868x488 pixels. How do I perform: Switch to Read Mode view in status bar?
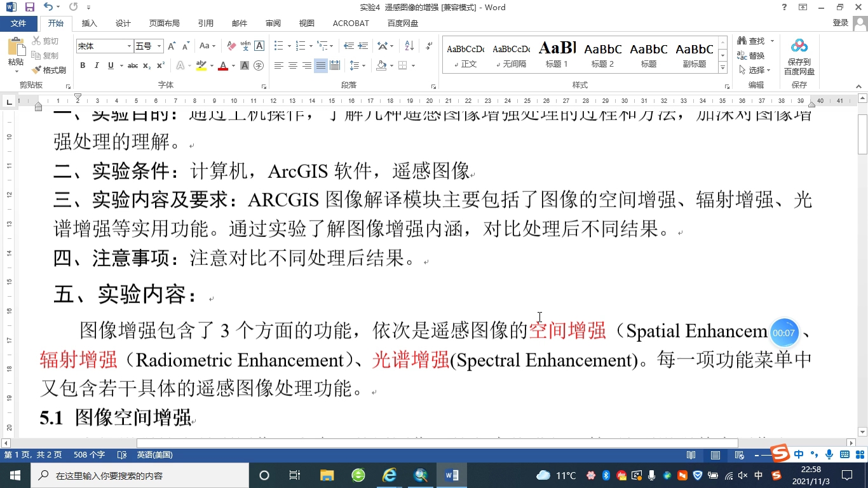point(691,455)
